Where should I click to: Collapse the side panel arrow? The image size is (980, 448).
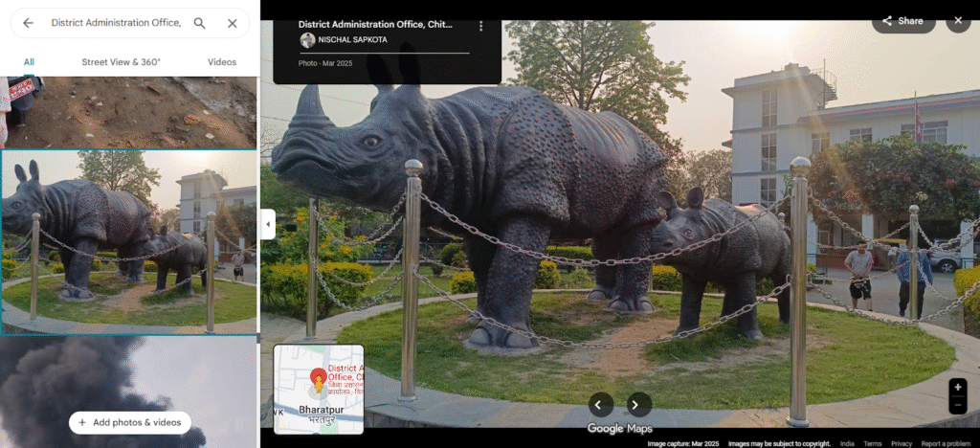(x=268, y=224)
